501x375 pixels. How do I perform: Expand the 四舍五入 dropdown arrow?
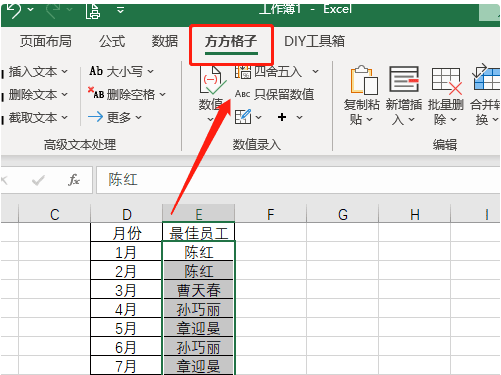coord(315,71)
